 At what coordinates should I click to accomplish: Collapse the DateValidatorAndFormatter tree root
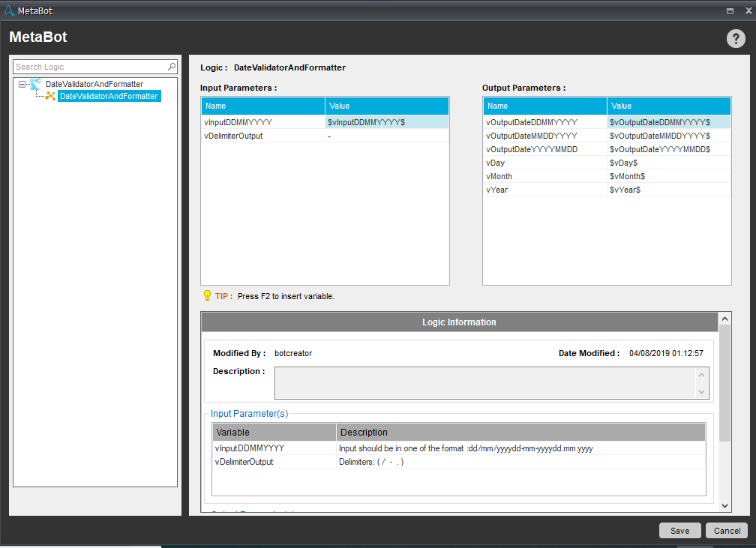(x=22, y=85)
